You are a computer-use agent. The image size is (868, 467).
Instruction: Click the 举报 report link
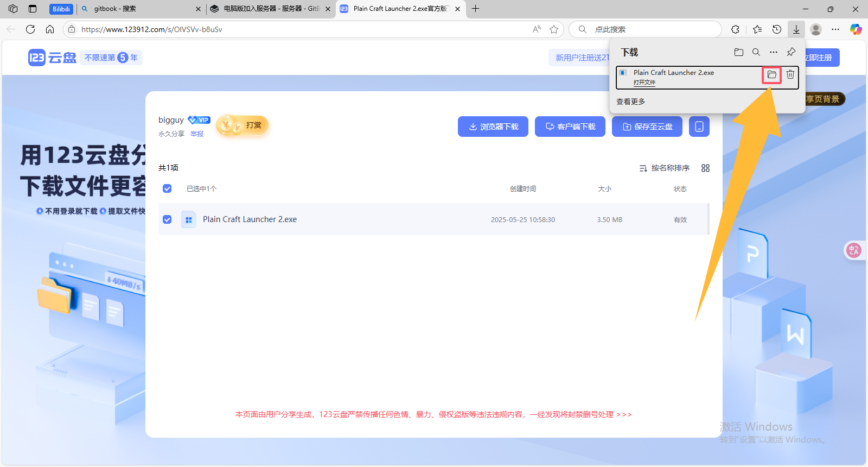197,134
